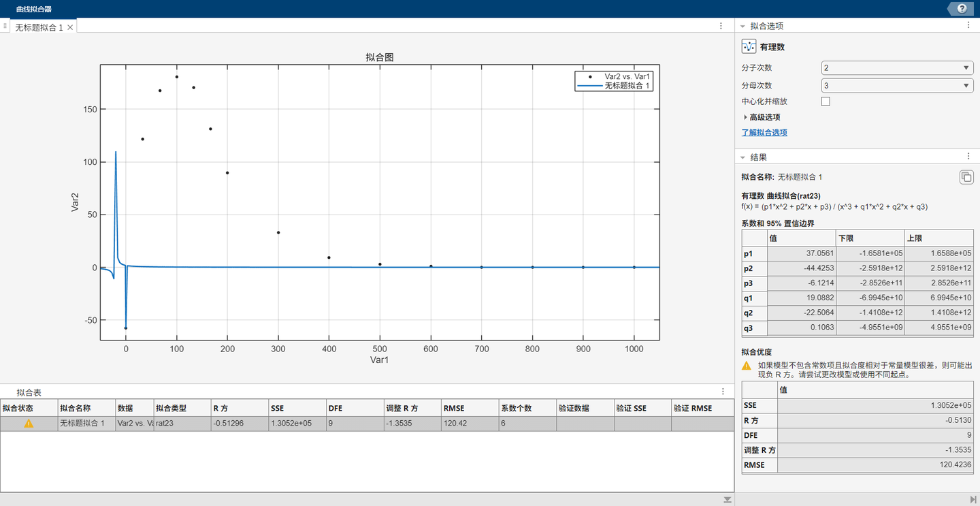Click the Var1 x-axis label
Image resolution: width=980 pixels, height=506 pixels.
380,359
